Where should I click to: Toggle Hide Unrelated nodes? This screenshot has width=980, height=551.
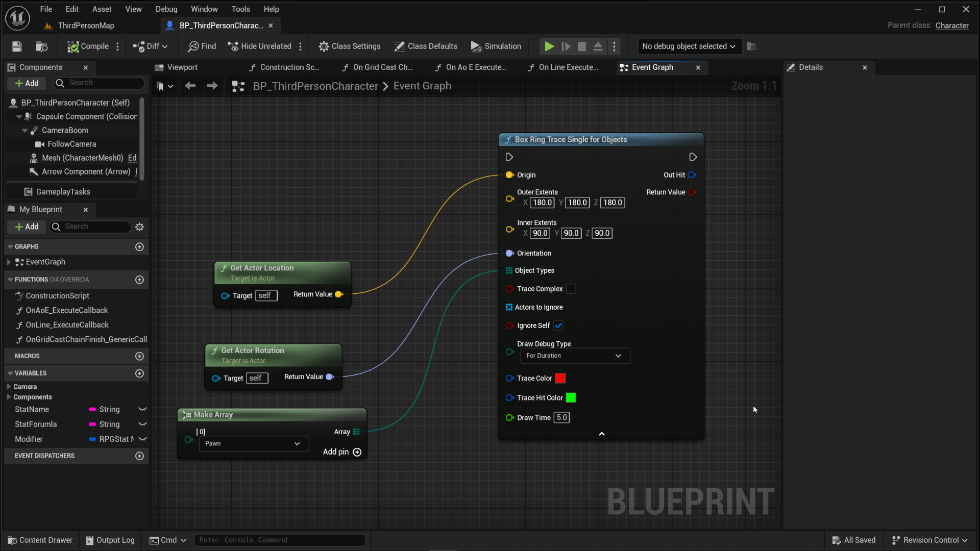point(259,46)
